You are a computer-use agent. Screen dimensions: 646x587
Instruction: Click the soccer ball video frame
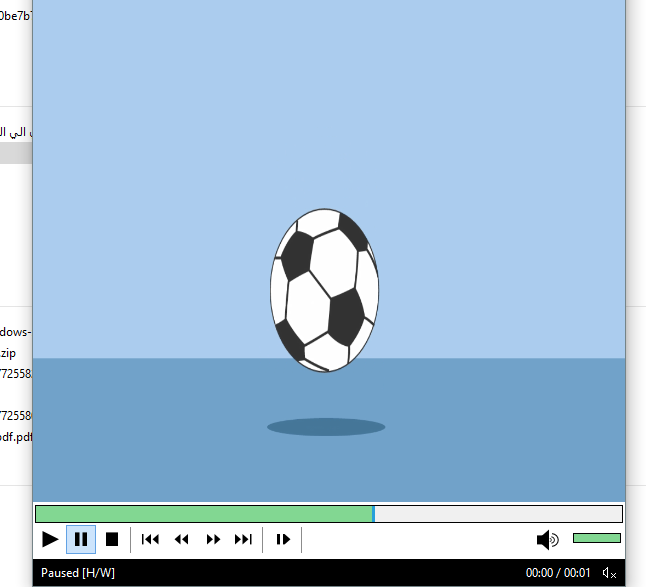tap(324, 290)
